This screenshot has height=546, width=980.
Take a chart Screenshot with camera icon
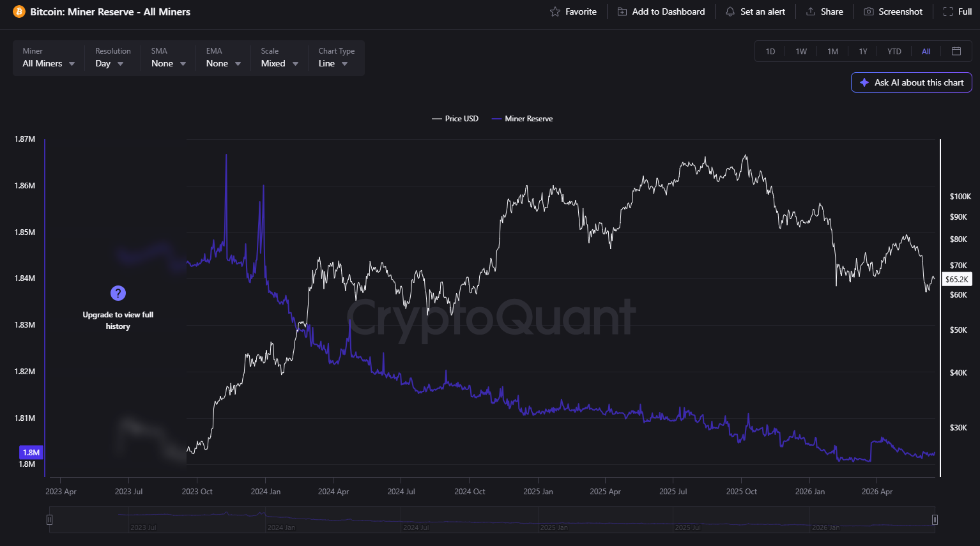coord(868,11)
